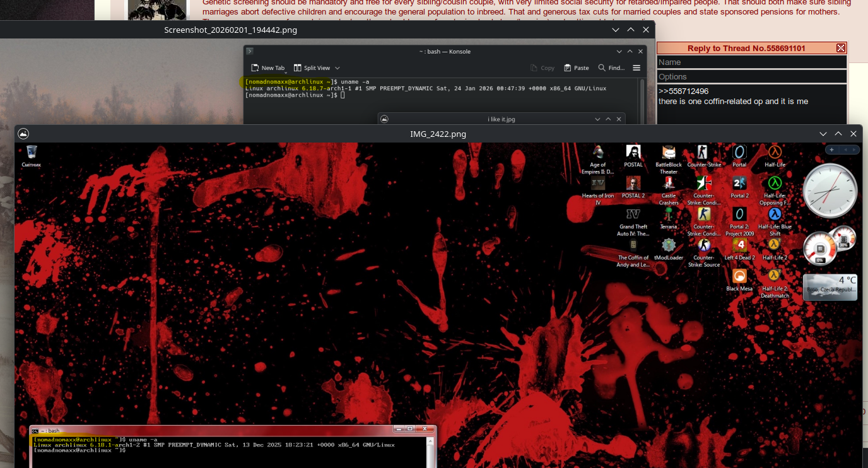Viewport: 868px width, 468px height.
Task: Click the analog clock gadget
Action: point(830,190)
